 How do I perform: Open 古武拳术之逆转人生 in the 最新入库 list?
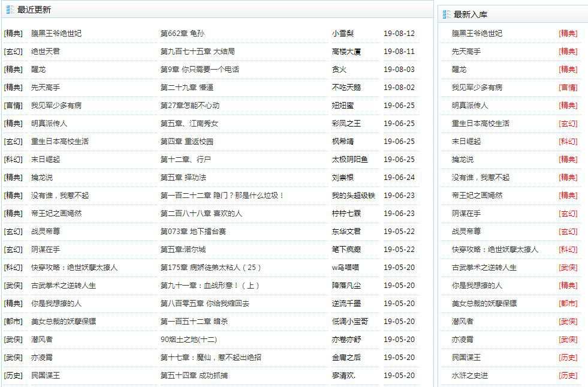[484, 268]
